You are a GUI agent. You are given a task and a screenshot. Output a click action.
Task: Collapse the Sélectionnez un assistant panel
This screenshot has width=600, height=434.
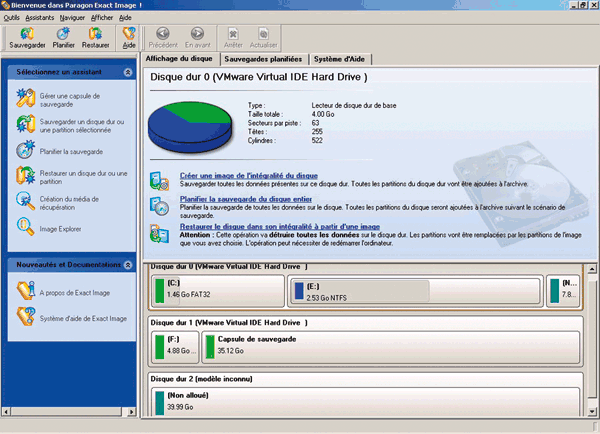click(x=127, y=73)
